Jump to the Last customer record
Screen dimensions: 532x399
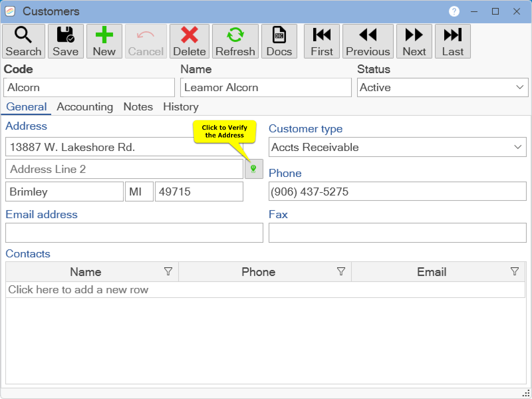coord(453,41)
